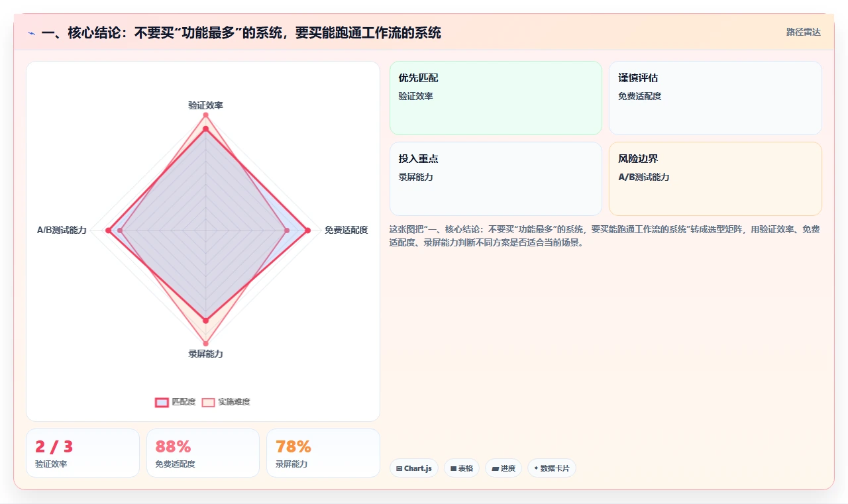Open the 数据卡片 chip
The width and height of the screenshot is (848, 504).
coord(552,468)
